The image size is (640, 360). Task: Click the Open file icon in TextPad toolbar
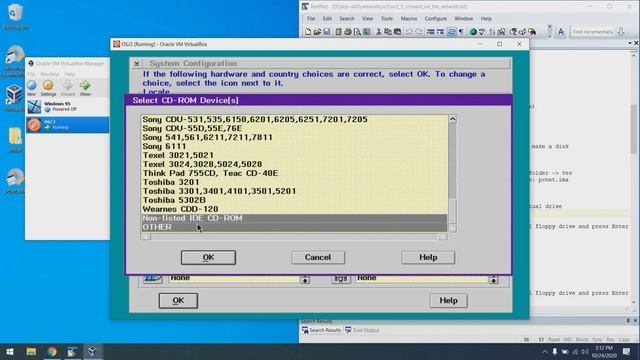click(x=318, y=32)
